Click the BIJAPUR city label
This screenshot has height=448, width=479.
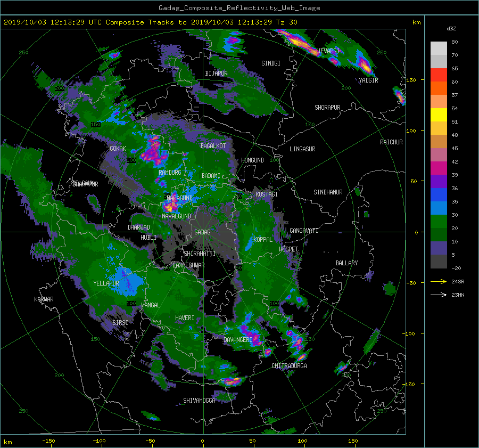coord(216,74)
